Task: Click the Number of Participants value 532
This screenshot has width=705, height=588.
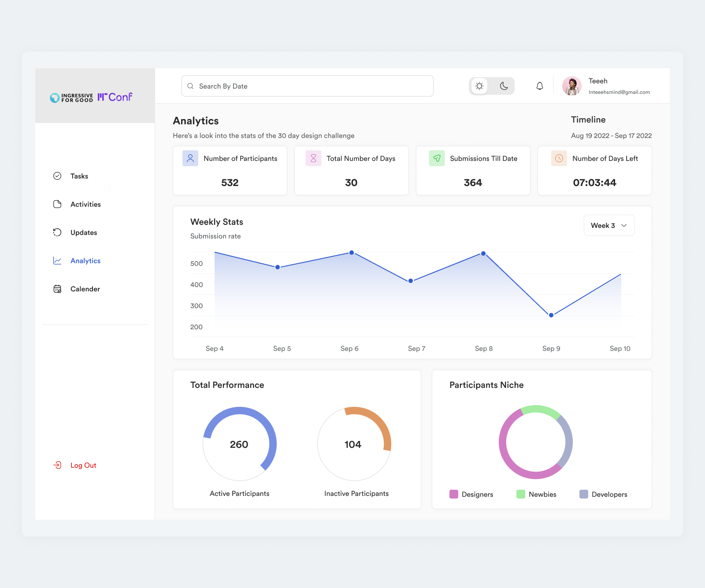Action: pyautogui.click(x=230, y=182)
